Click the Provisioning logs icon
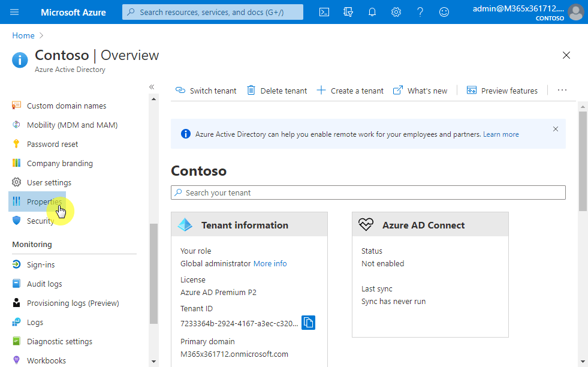 click(16, 302)
